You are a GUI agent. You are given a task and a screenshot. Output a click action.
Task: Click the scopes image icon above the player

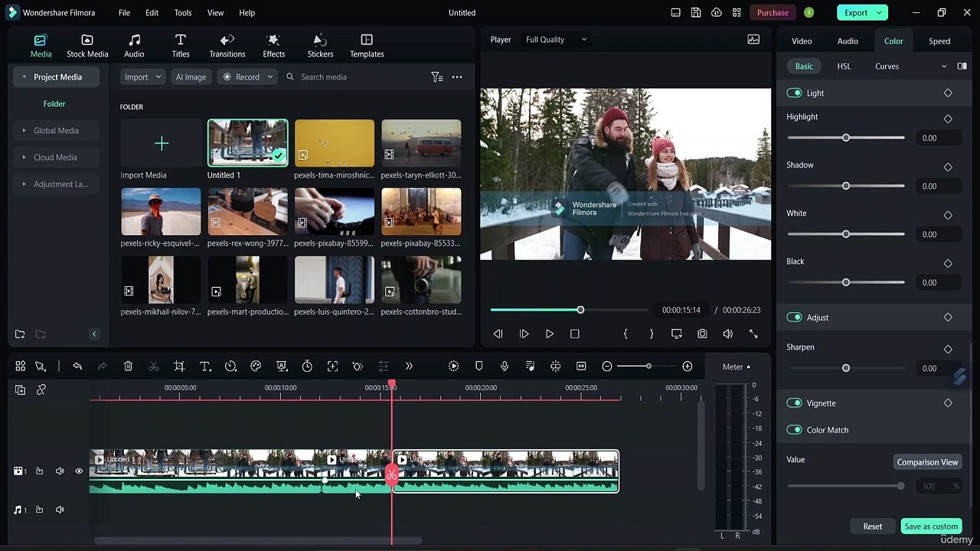[x=753, y=39]
